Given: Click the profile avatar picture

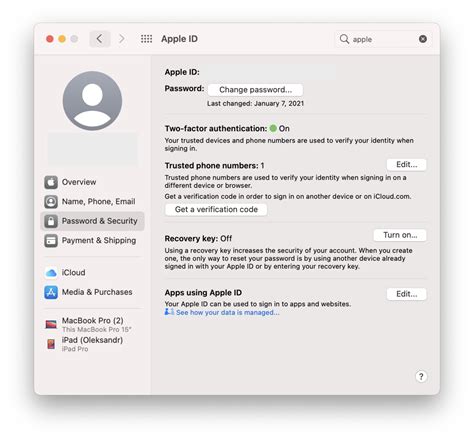Looking at the screenshot, I should pyautogui.click(x=92, y=100).
